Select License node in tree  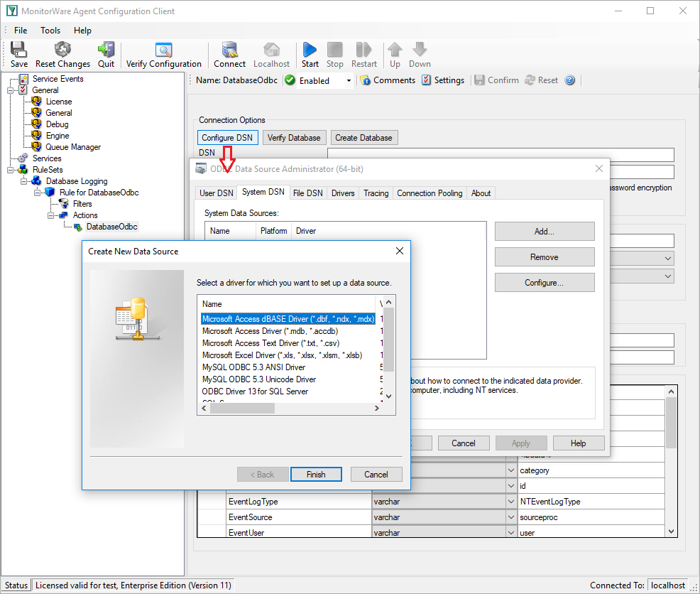coord(58,102)
